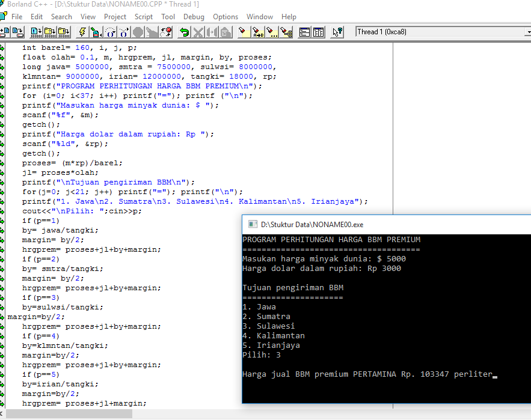Open the Edit menu
Screen dimensions: 531x420
point(37,17)
